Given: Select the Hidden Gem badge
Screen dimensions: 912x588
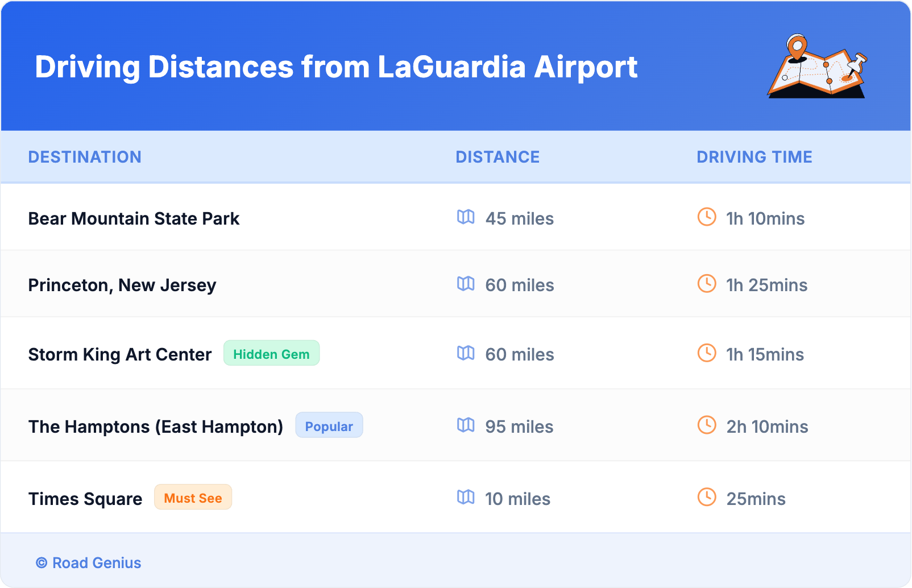Looking at the screenshot, I should 271,354.
